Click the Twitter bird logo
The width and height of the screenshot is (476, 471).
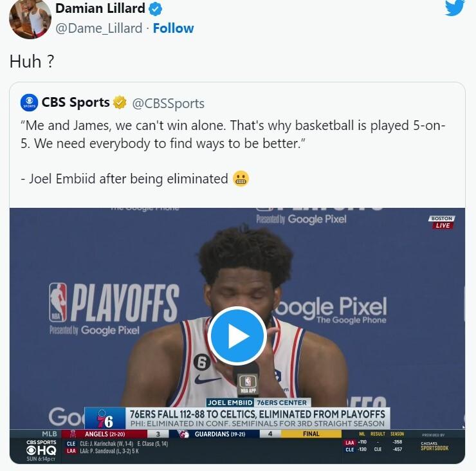pyautogui.click(x=454, y=8)
